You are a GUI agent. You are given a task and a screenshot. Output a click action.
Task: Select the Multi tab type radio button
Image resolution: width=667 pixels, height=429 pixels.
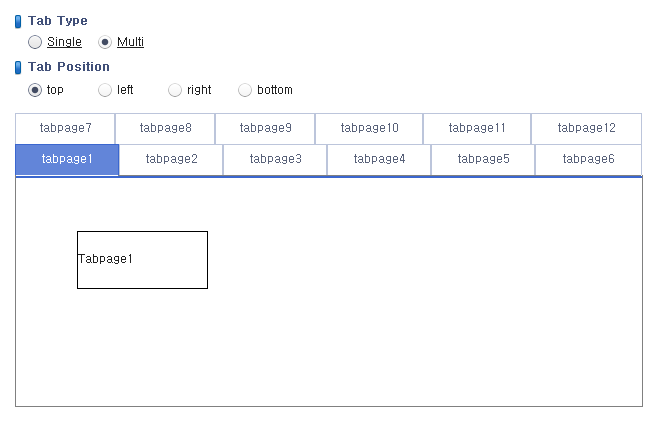tap(105, 42)
